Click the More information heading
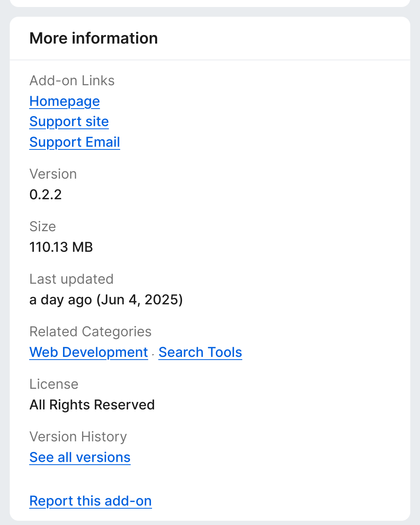Viewport: 420px width, 525px height. 94,38
